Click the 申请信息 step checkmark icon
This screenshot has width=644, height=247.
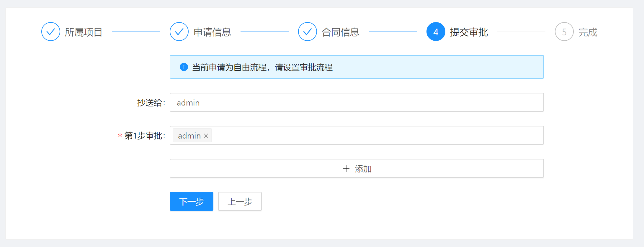(179, 32)
